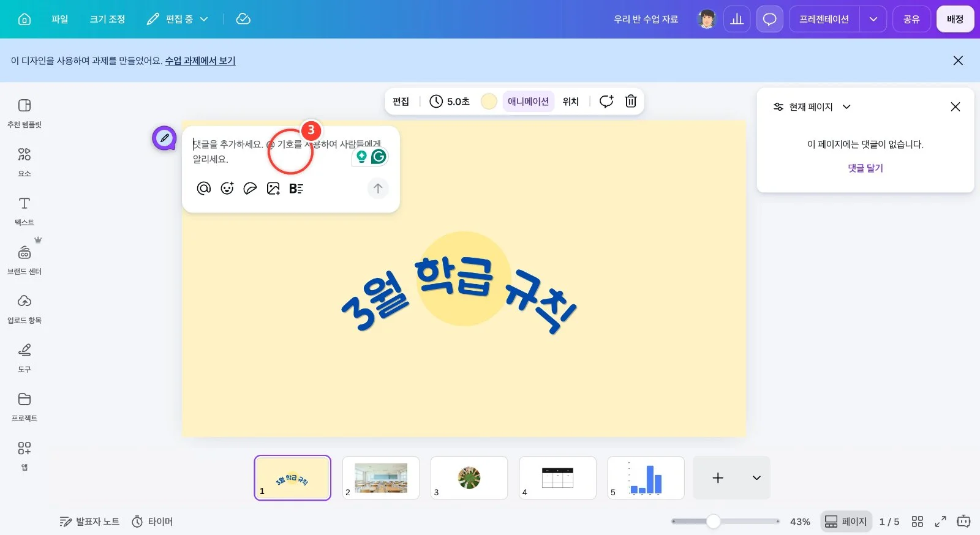Toggle the 페이지 thumbnails view
The image size is (980, 535).
(x=846, y=522)
